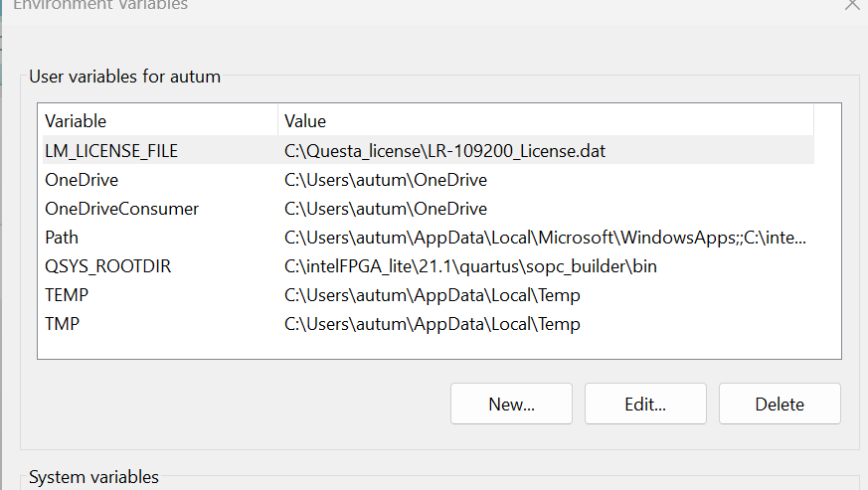
Task: Click the WindowsApps path value
Action: click(545, 238)
